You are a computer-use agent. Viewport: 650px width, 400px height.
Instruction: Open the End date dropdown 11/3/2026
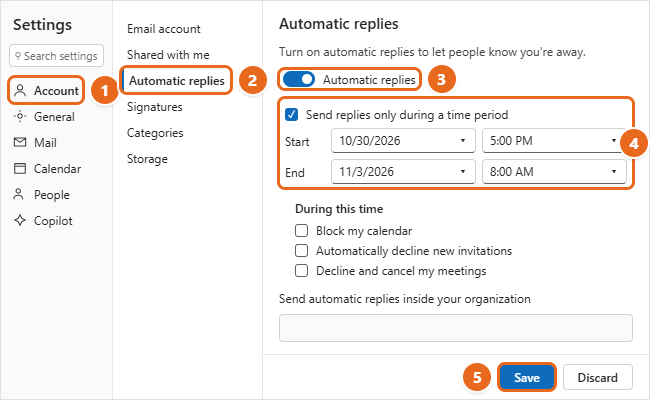[x=403, y=172]
